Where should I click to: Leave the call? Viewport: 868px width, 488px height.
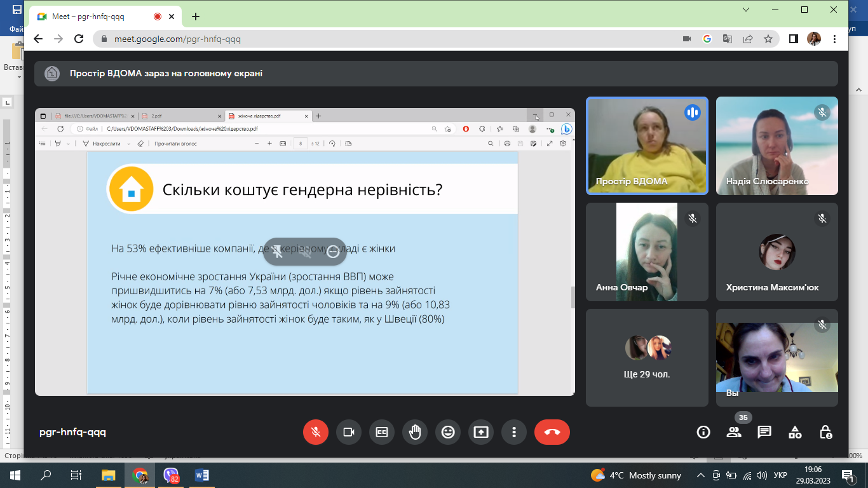coord(552,432)
